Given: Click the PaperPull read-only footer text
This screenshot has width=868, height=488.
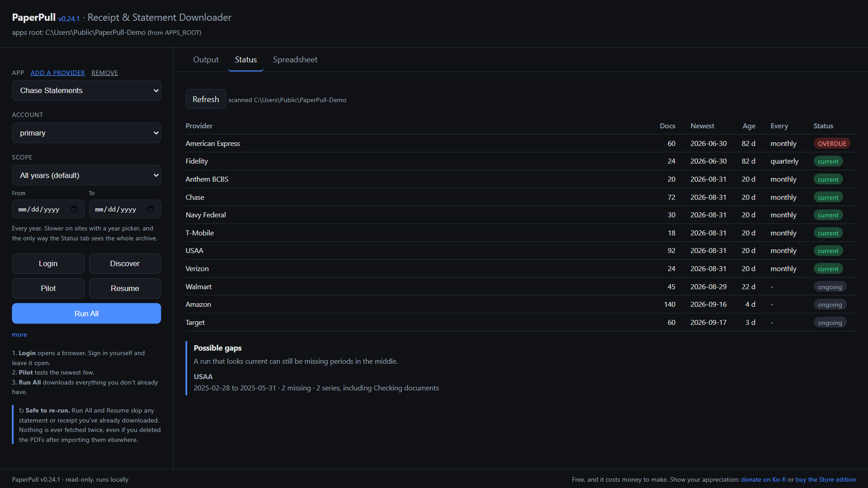Looking at the screenshot, I should (70, 479).
